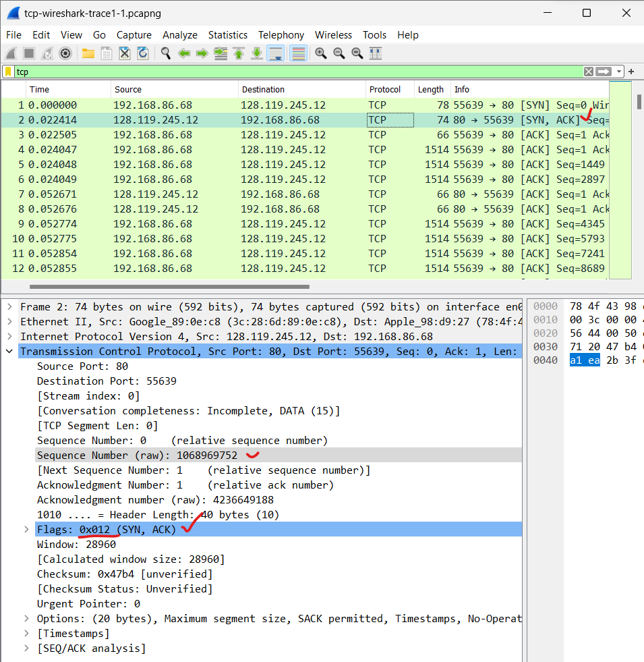
Task: Jump to the last packet with the down-arrow icon
Action: [x=257, y=53]
